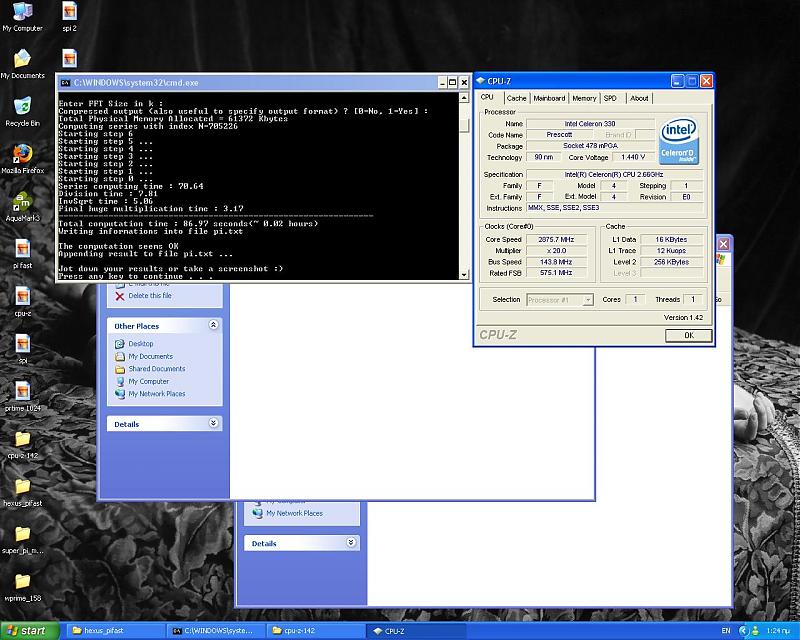Click the Intel Celeron D logo in CPU-Z
This screenshot has height=640, width=800.
click(678, 141)
